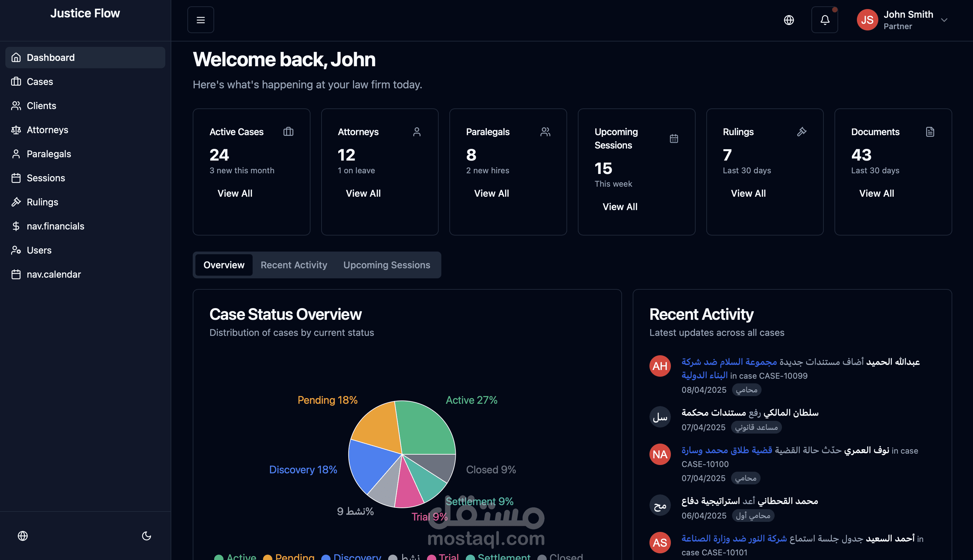Switch to the Upcoming Sessions tab
Viewport: 973px width, 560px height.
pos(386,265)
